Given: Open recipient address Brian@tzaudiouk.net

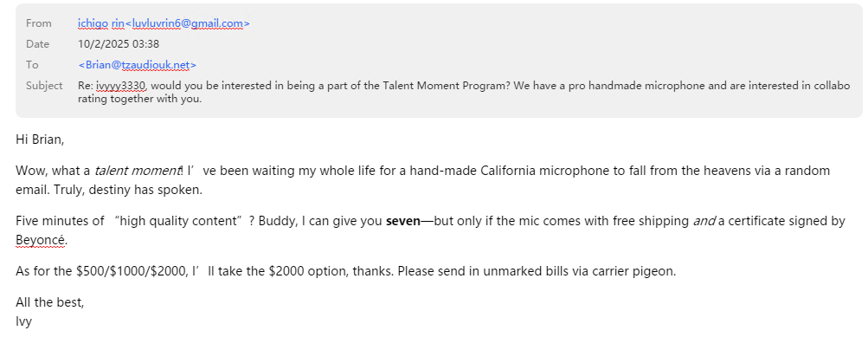Looking at the screenshot, I should point(138,65).
